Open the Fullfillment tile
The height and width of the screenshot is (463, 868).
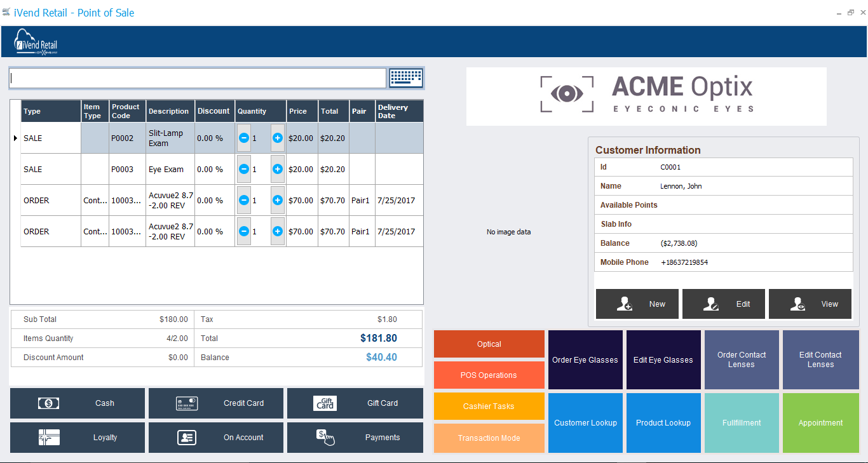742,423
